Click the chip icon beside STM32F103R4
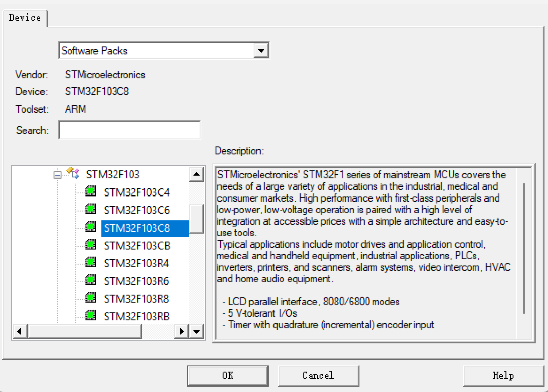The image size is (548, 392). [91, 262]
